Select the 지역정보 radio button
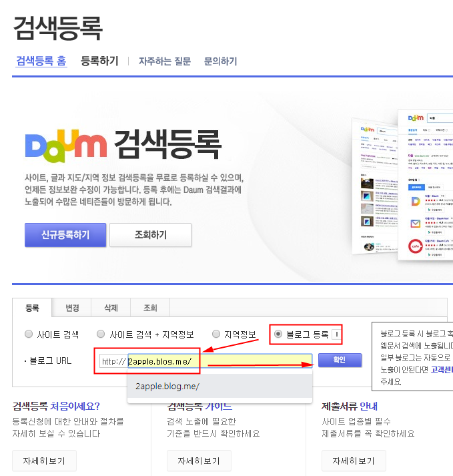 [x=216, y=334]
